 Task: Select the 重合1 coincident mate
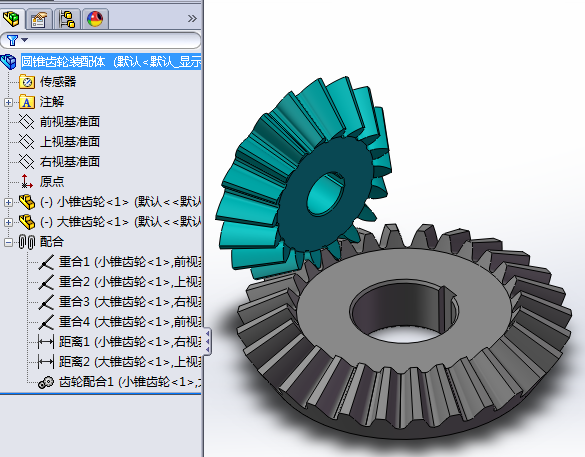(x=130, y=262)
